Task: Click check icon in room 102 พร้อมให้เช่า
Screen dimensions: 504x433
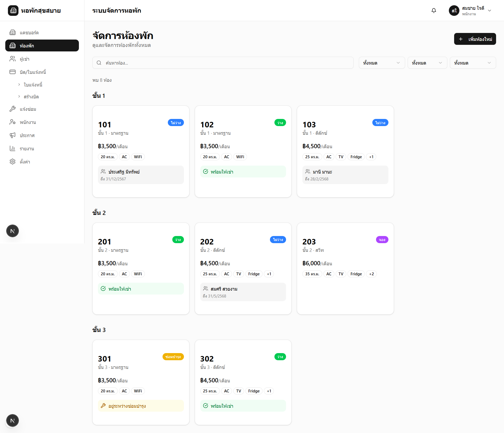Action: 206,171
